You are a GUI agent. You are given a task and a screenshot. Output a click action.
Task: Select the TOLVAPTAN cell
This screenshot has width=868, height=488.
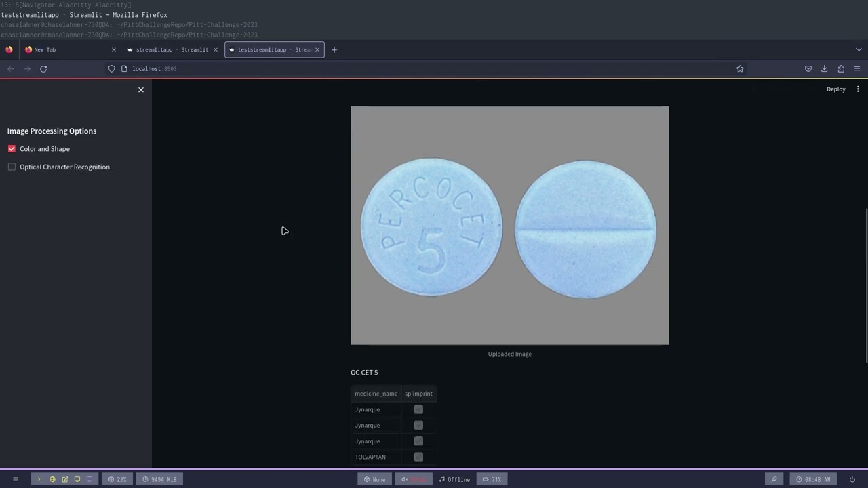click(x=376, y=457)
